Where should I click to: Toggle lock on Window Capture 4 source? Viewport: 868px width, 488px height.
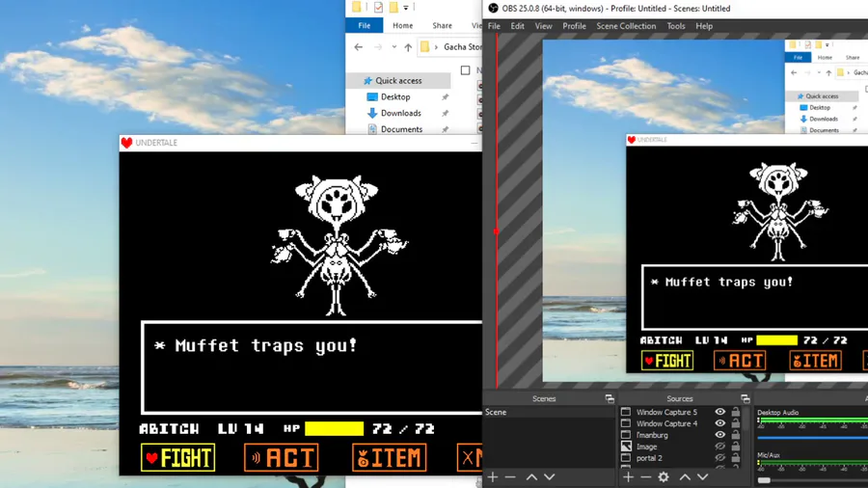point(736,423)
